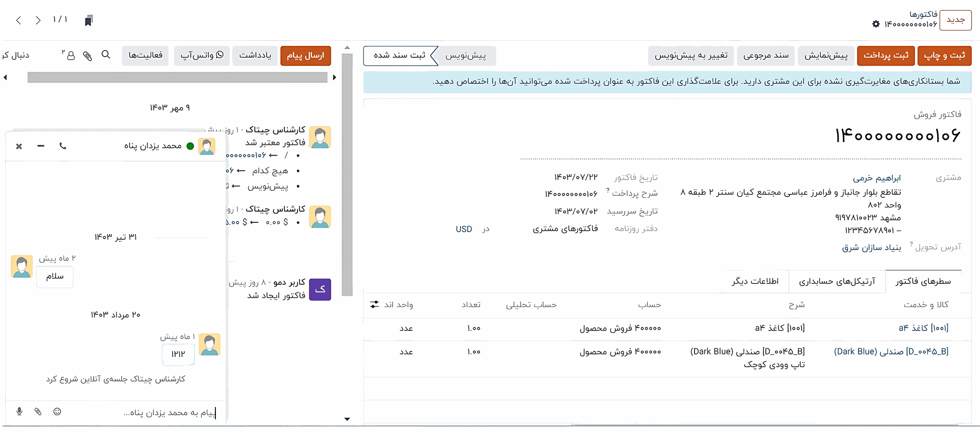This screenshot has width=980, height=434.
Task: Switch to اطلاعات دیگر tab
Action: [755, 281]
